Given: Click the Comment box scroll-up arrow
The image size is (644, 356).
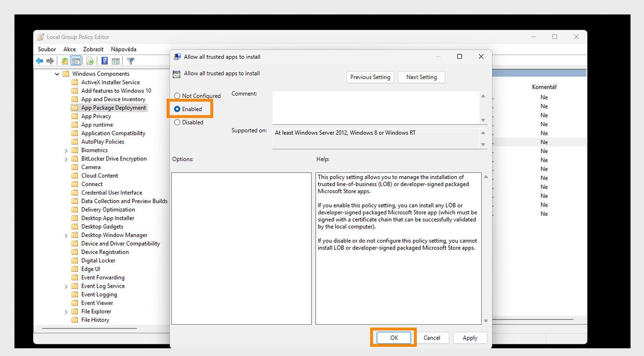Looking at the screenshot, I should [483, 96].
